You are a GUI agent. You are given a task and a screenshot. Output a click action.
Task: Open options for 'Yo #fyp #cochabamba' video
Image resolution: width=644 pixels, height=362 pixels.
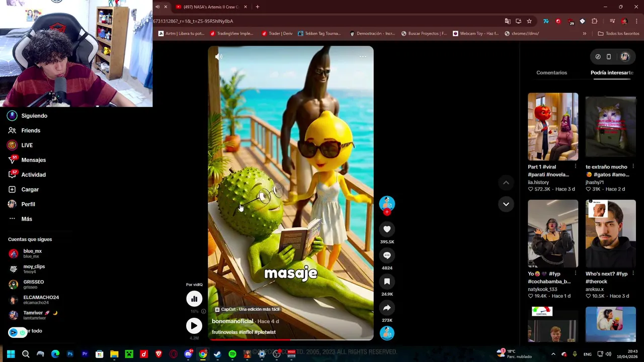(576, 274)
